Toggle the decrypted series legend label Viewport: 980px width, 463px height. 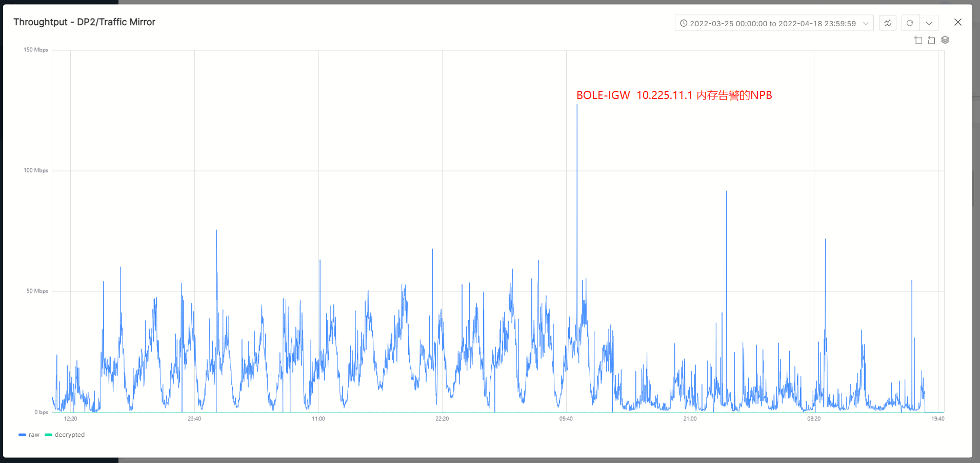point(70,435)
